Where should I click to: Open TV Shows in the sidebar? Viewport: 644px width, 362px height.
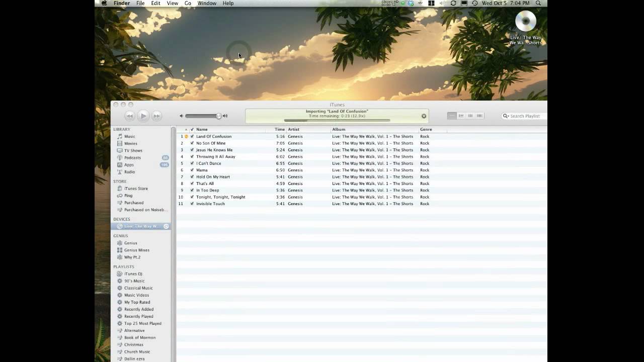click(x=133, y=150)
